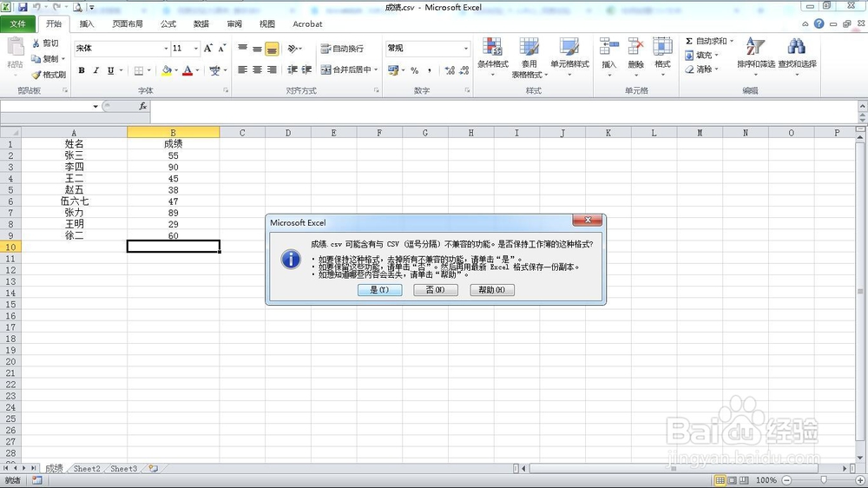Image resolution: width=868 pixels, height=488 pixels.
Task: Click the Excel help question mark icon
Action: coord(819,23)
